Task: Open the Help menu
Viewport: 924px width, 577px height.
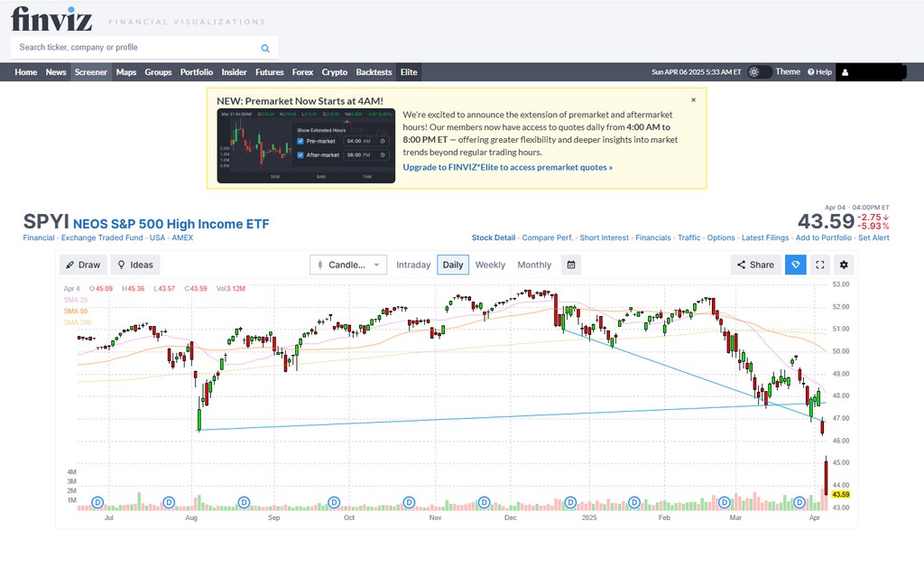Action: (x=819, y=72)
